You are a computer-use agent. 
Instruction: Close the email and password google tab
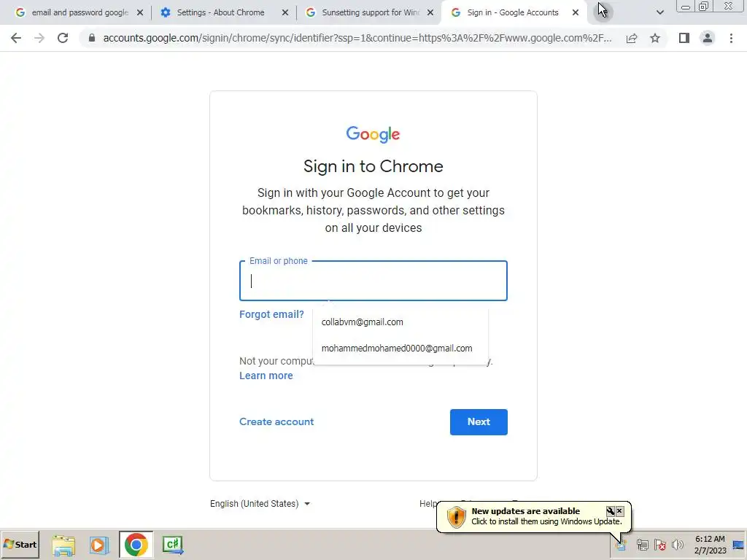tap(140, 13)
